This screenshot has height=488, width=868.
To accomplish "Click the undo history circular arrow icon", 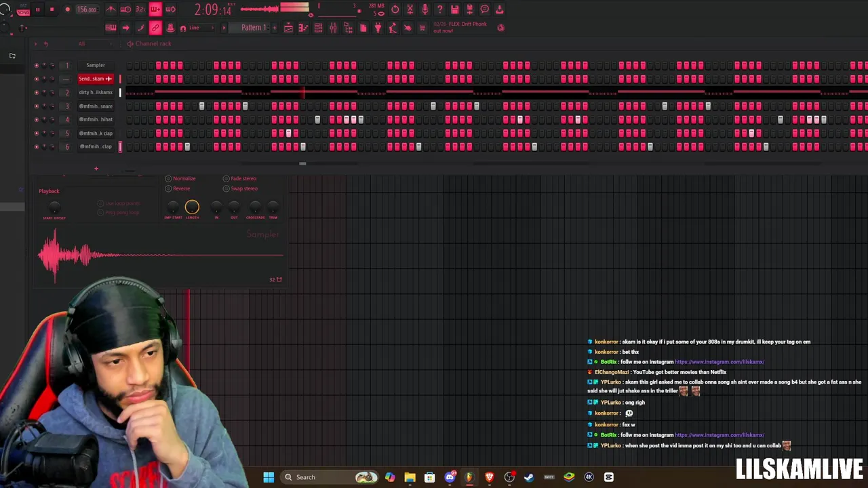I will pyautogui.click(x=395, y=9).
